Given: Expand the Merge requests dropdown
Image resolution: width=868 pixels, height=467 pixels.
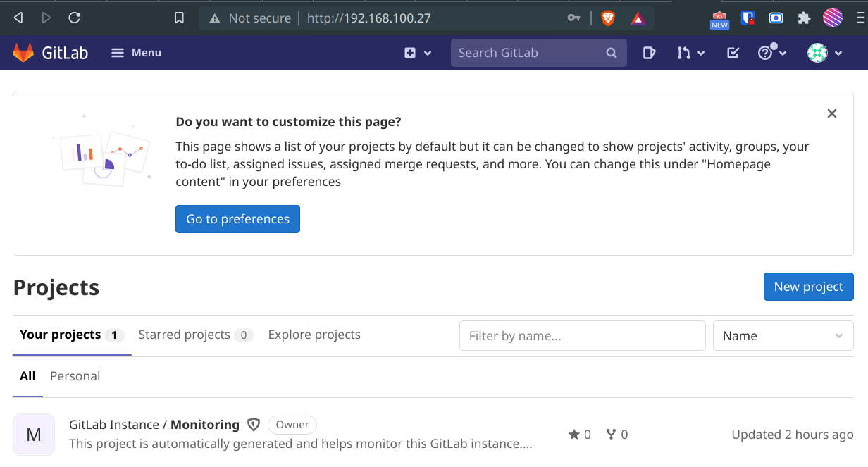Looking at the screenshot, I should (x=690, y=53).
